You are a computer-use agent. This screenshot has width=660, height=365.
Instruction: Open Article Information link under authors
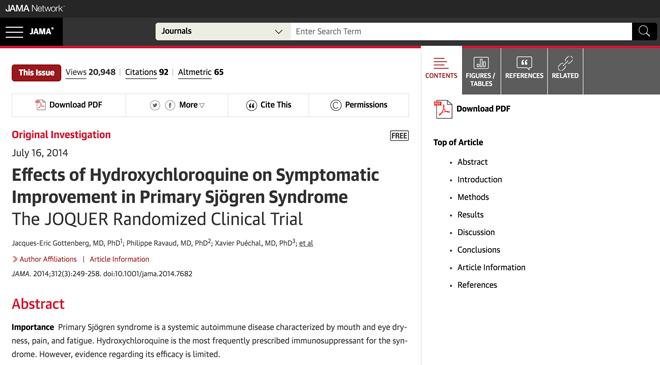tap(119, 259)
